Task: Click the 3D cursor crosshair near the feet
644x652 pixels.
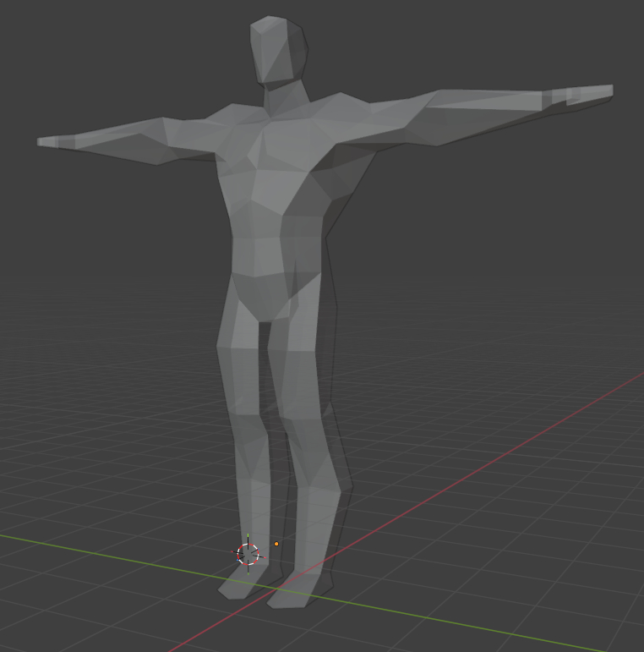Action: coord(248,554)
